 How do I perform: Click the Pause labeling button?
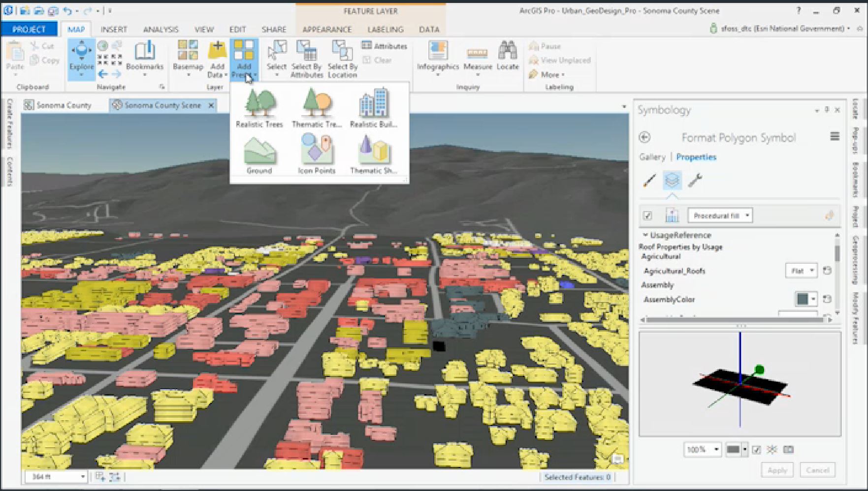click(x=545, y=46)
